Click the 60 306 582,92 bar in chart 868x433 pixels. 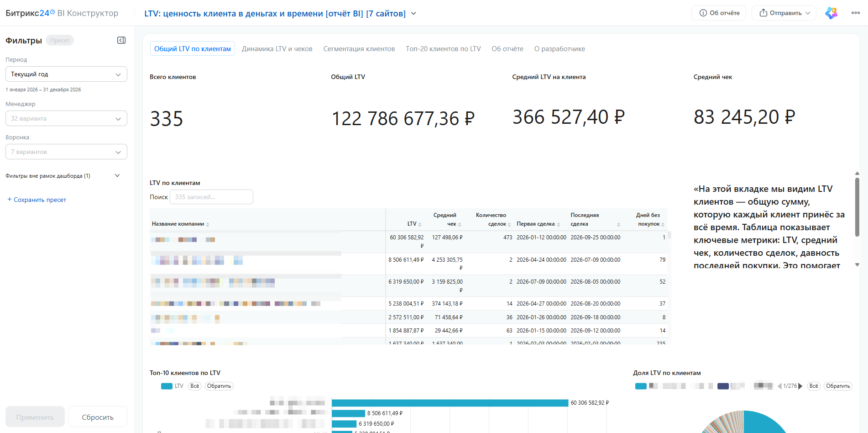click(x=450, y=403)
